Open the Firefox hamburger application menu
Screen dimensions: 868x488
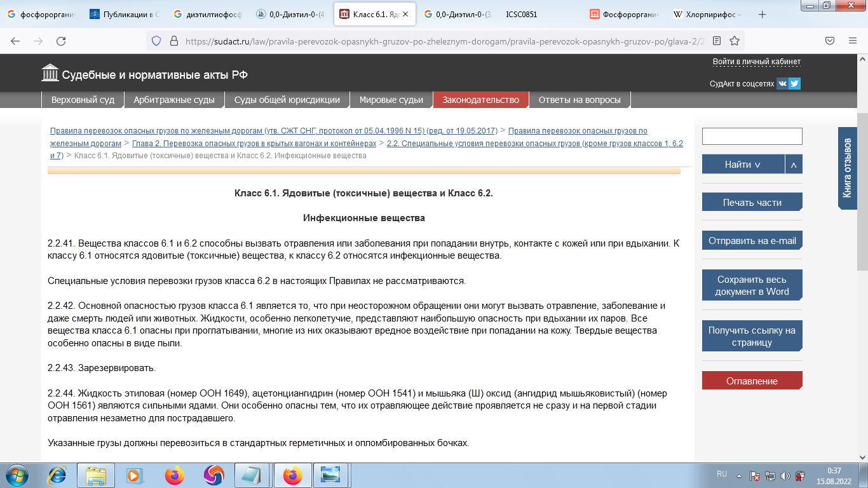(x=853, y=41)
